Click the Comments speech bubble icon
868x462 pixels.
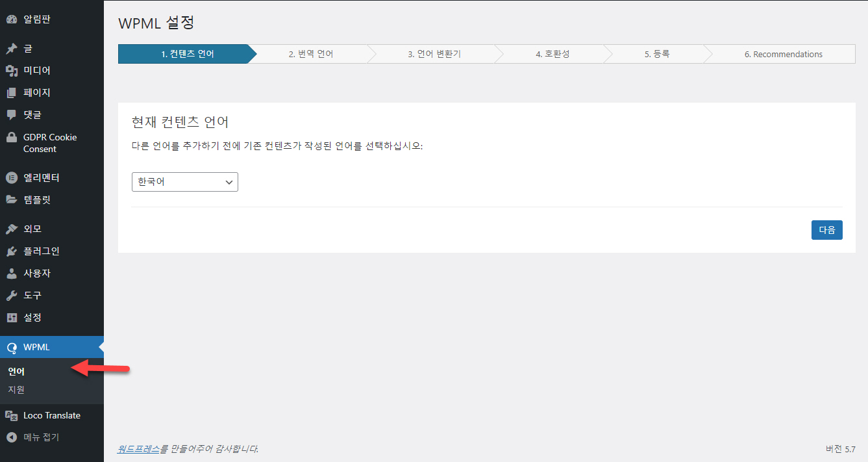(x=11, y=115)
